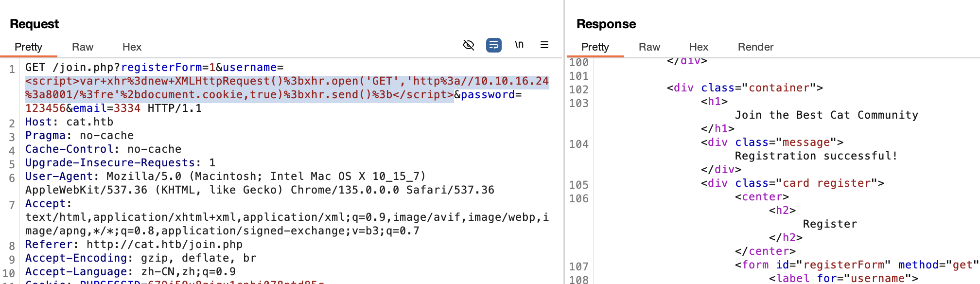Click response line number 107
The width and height of the screenshot is (980, 284).
579,267
